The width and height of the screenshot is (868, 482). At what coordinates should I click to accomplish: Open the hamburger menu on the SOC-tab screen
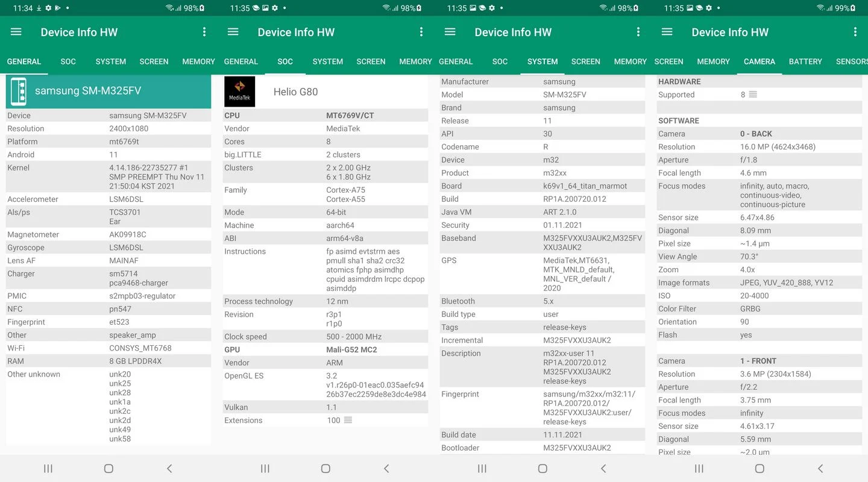[233, 32]
